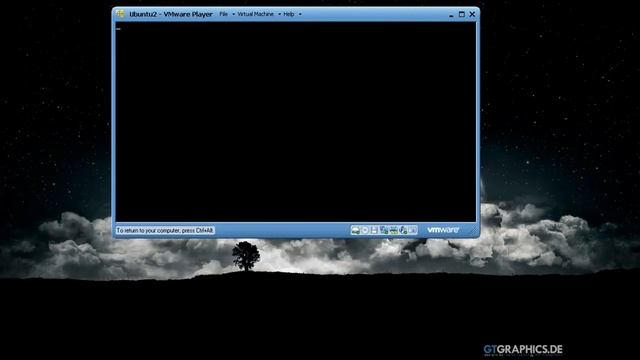Open the File menu in VMware Player

click(x=224, y=14)
